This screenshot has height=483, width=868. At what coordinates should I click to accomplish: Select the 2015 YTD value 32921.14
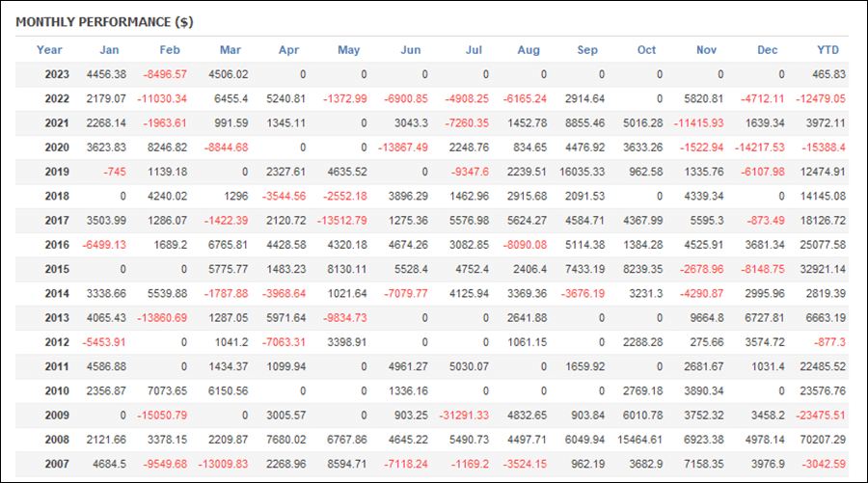[823, 269]
